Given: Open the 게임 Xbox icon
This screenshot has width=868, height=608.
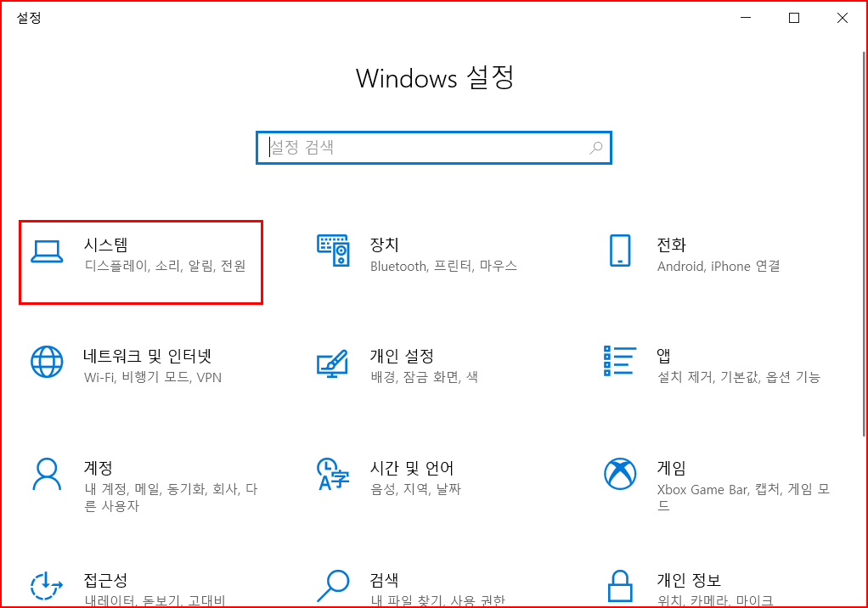Looking at the screenshot, I should coord(619,474).
